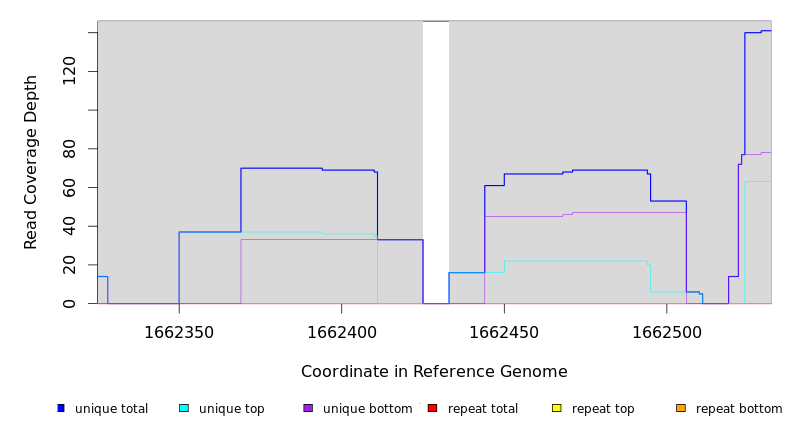Select the 'unique top' legend label
The height and width of the screenshot is (432, 792).
[231, 409]
